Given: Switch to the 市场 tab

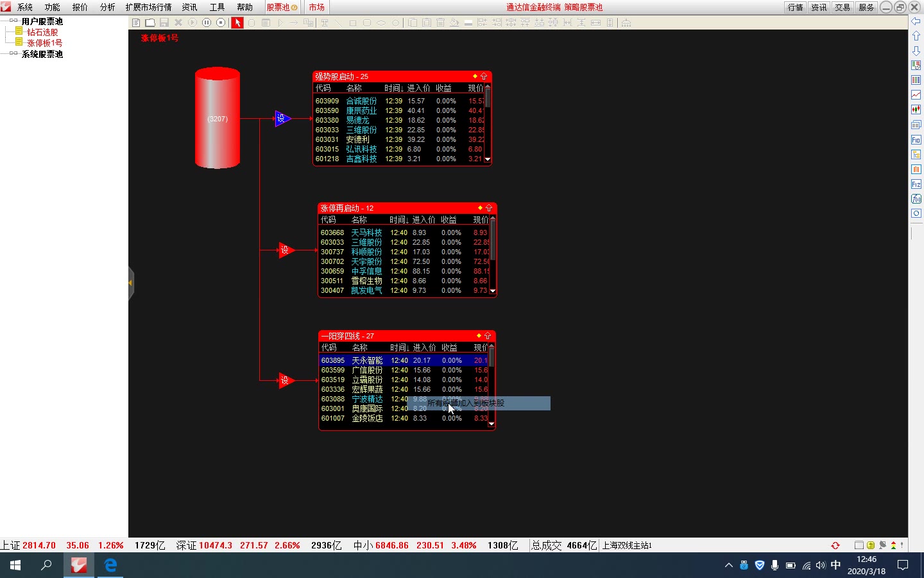Looking at the screenshot, I should 316,7.
